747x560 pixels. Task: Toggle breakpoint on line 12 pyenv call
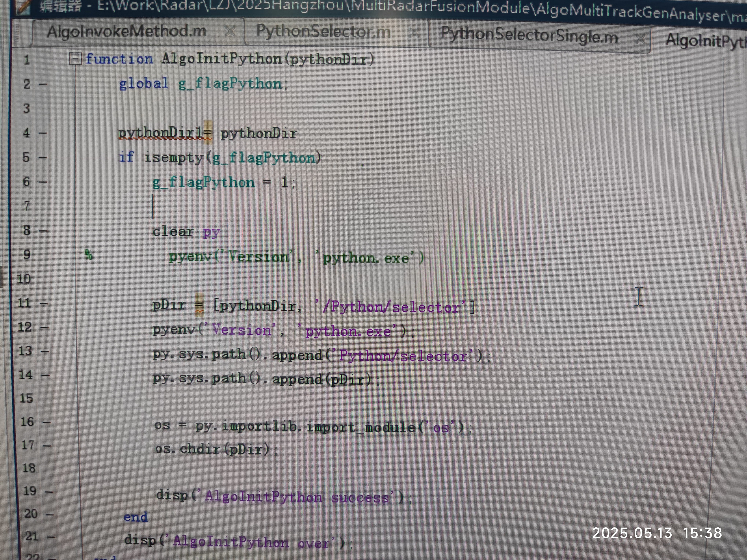pyautogui.click(x=44, y=327)
